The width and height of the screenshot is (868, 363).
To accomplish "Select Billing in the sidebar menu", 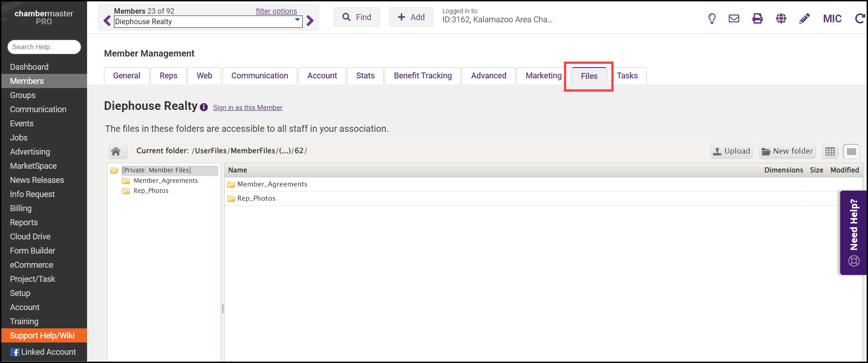I will click(x=21, y=208).
